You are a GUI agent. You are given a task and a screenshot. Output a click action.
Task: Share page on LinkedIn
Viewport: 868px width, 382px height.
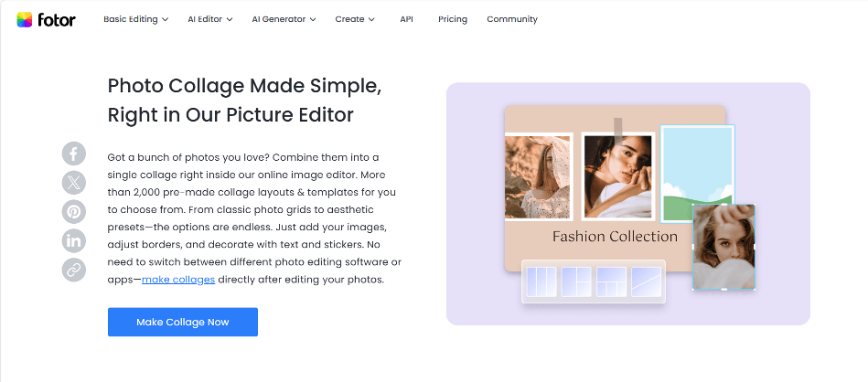coord(74,241)
